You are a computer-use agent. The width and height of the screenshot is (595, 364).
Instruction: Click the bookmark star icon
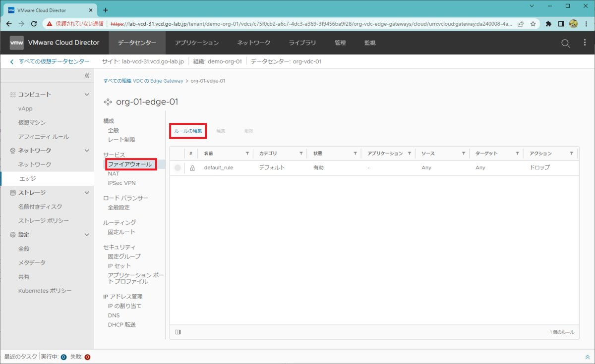tap(533, 23)
